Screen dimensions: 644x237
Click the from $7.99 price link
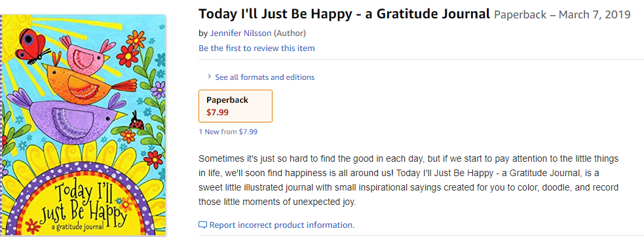click(x=239, y=132)
